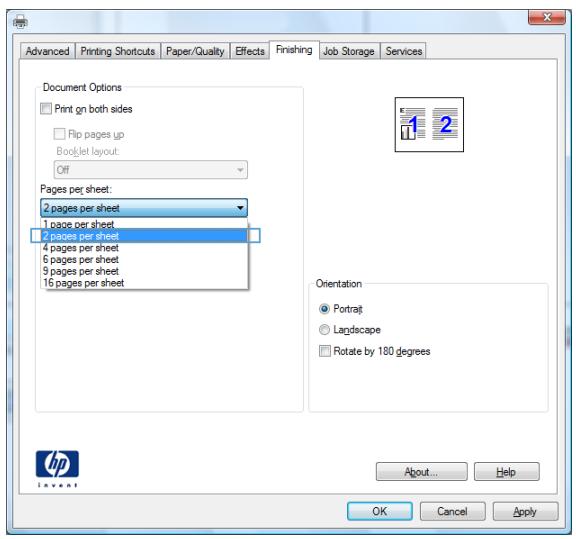Cancel the printer settings dialog
The width and height of the screenshot is (576, 539).
coord(453,511)
